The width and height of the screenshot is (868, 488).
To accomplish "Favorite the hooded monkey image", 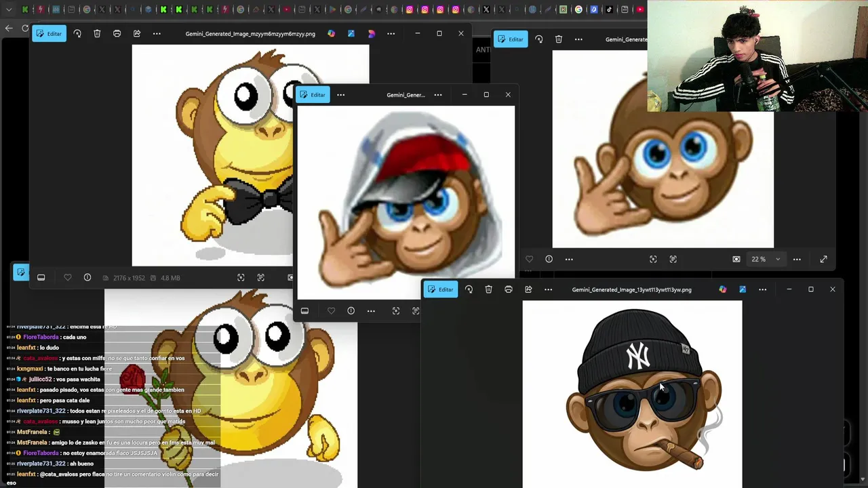I will pyautogui.click(x=331, y=310).
